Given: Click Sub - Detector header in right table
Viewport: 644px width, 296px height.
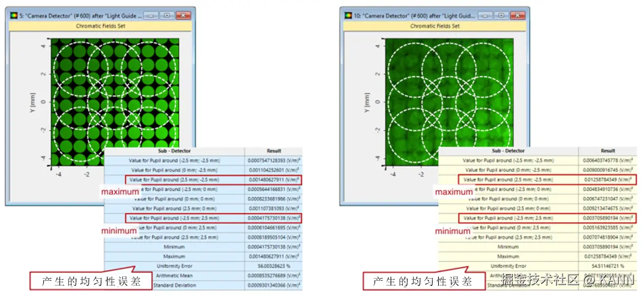Looking at the screenshot, I should point(508,151).
